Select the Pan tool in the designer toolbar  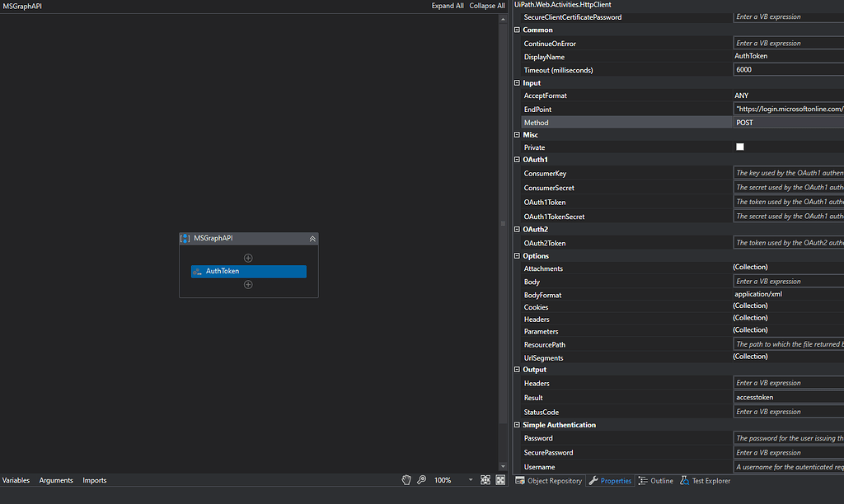(x=406, y=479)
